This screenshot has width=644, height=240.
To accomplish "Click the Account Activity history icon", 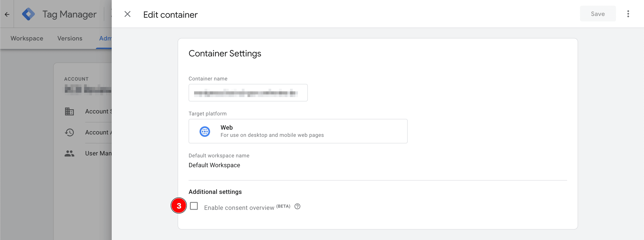I will click(69, 132).
